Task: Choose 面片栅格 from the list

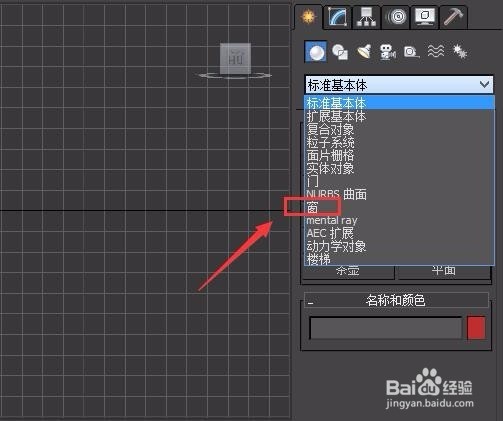Action: click(x=399, y=155)
